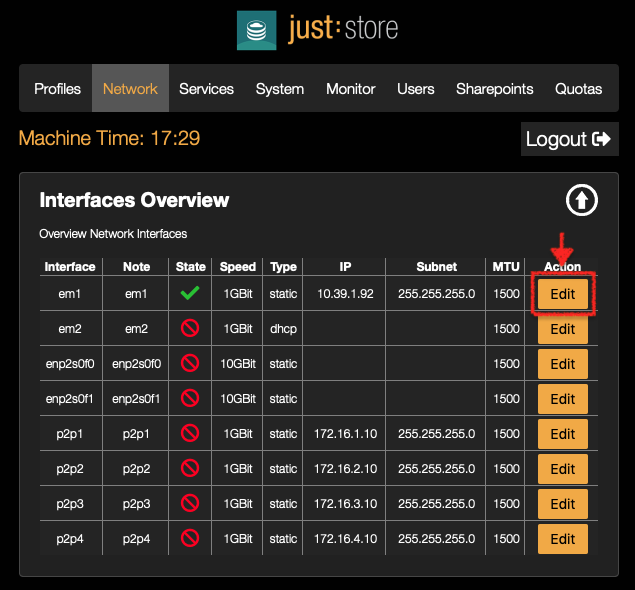Click the Interfaces Overview heading
The height and width of the screenshot is (590, 635).
[134, 200]
